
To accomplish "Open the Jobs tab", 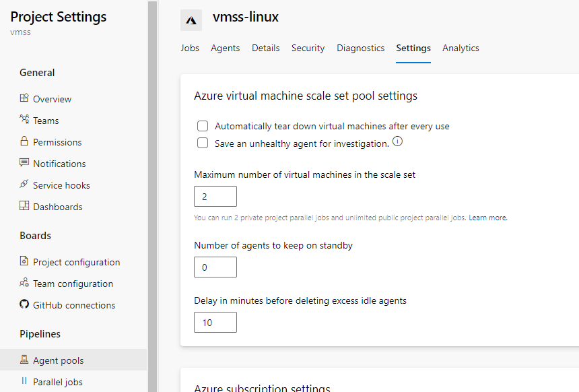I will [190, 48].
